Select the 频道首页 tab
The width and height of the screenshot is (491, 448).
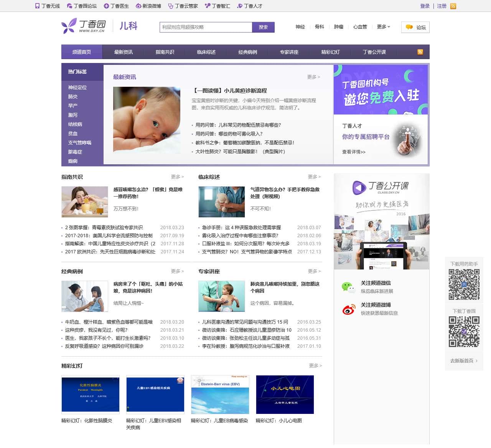click(x=82, y=52)
